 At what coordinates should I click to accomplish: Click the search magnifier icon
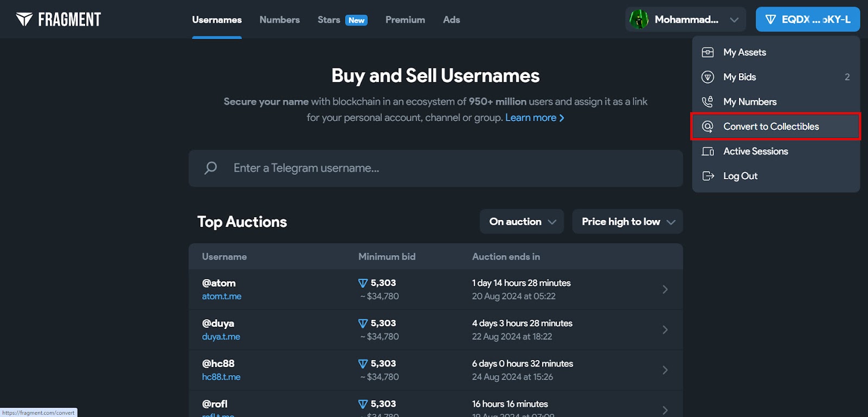[210, 168]
